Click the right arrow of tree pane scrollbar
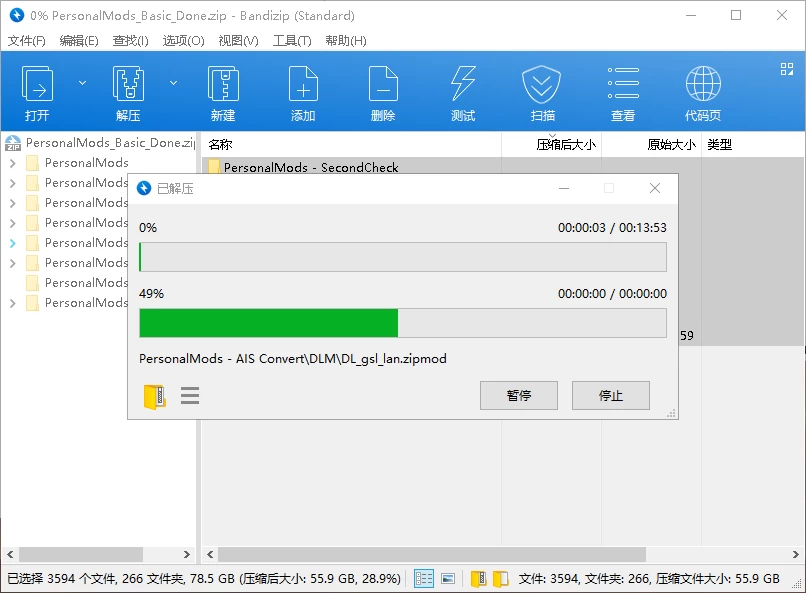 (x=187, y=554)
